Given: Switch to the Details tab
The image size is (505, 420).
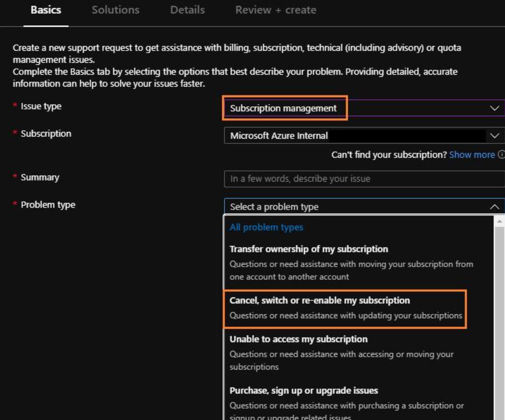Looking at the screenshot, I should click(187, 10).
